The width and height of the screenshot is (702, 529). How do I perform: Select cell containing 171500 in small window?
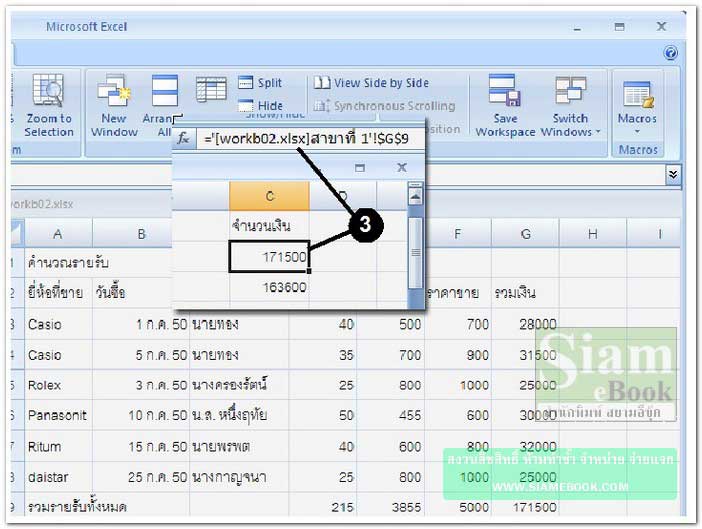coord(270,256)
